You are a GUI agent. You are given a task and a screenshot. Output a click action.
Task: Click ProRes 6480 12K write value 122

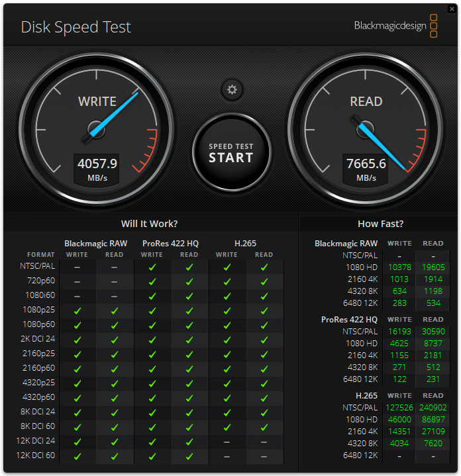(x=399, y=379)
